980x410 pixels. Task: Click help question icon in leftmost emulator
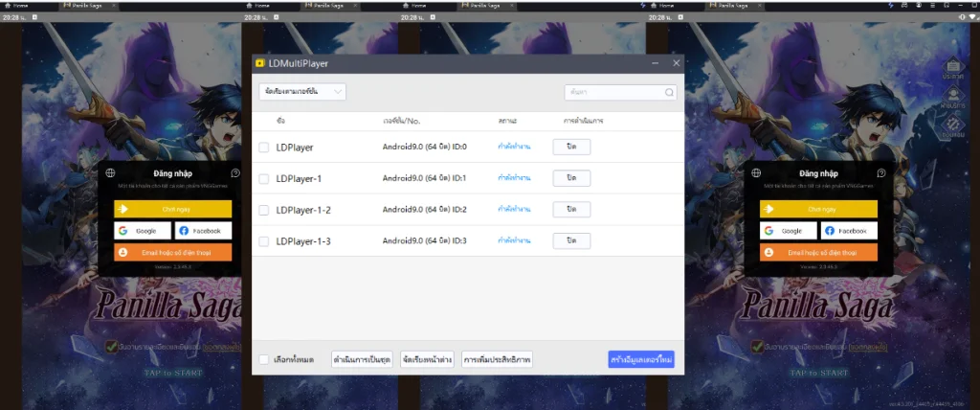click(235, 172)
